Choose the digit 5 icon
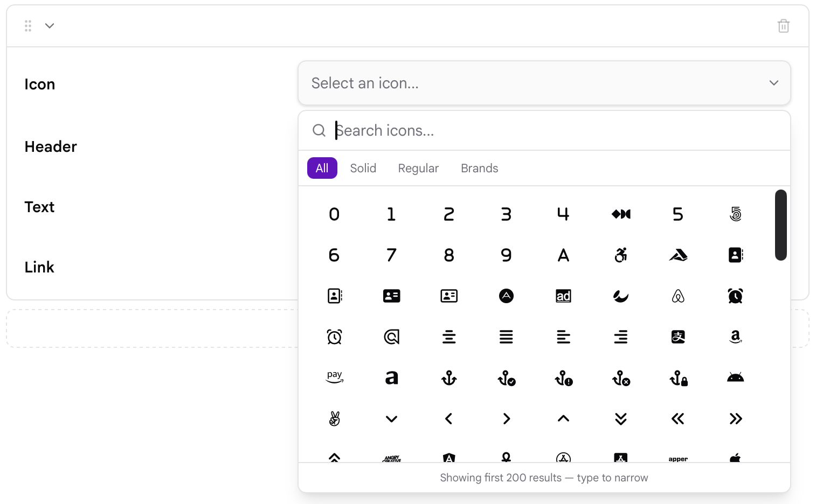 click(678, 214)
